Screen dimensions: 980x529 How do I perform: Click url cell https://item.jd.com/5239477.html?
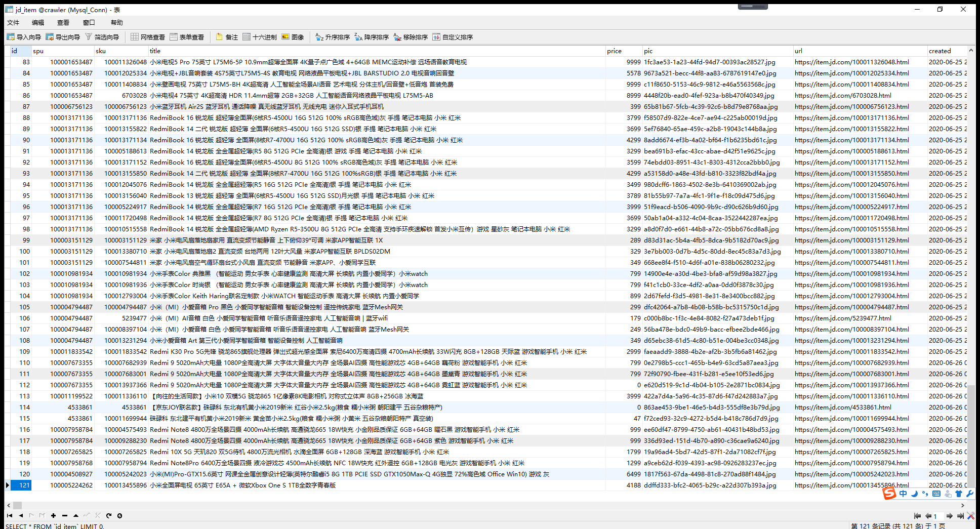[x=860, y=318]
